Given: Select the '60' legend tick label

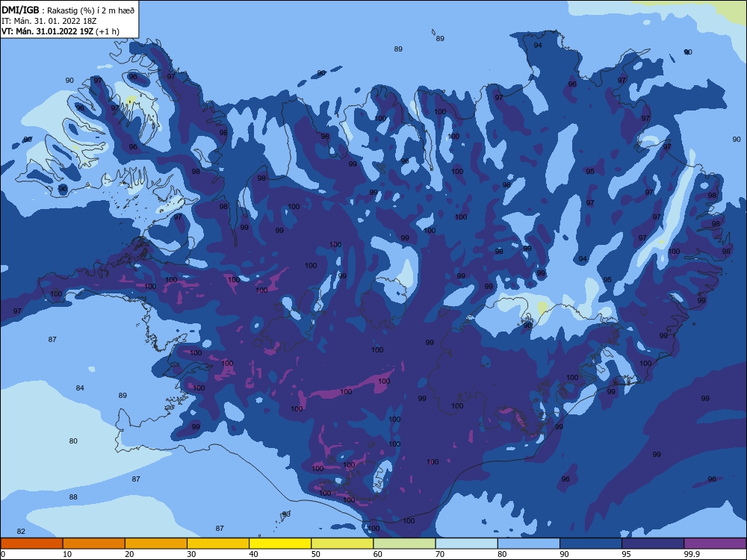Looking at the screenshot, I should 378,554.
